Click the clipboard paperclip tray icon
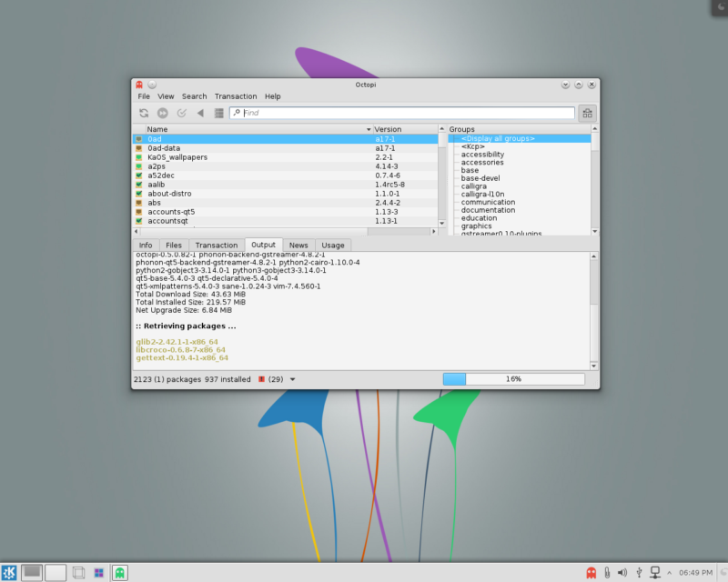The width and height of the screenshot is (728, 582). coord(607,573)
